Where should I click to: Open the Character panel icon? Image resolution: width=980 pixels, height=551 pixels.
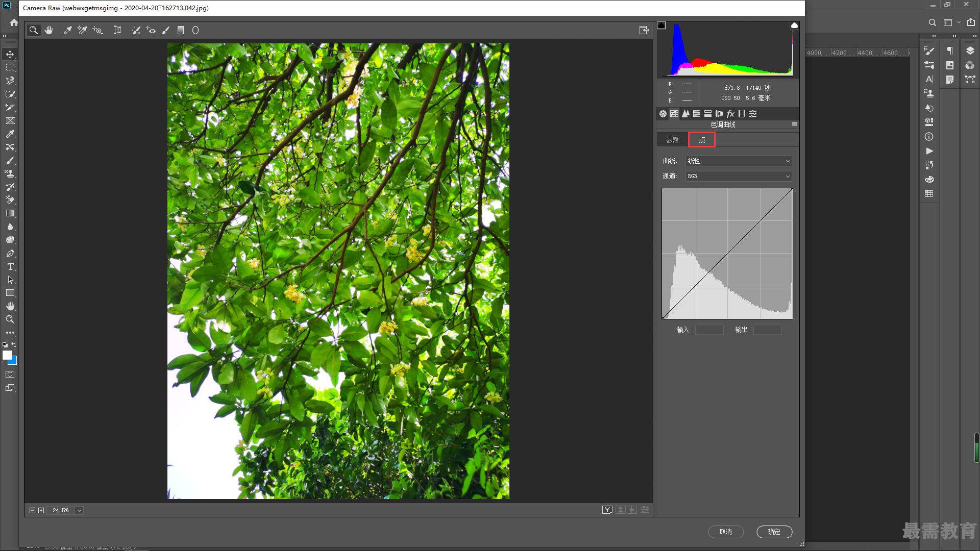929,79
